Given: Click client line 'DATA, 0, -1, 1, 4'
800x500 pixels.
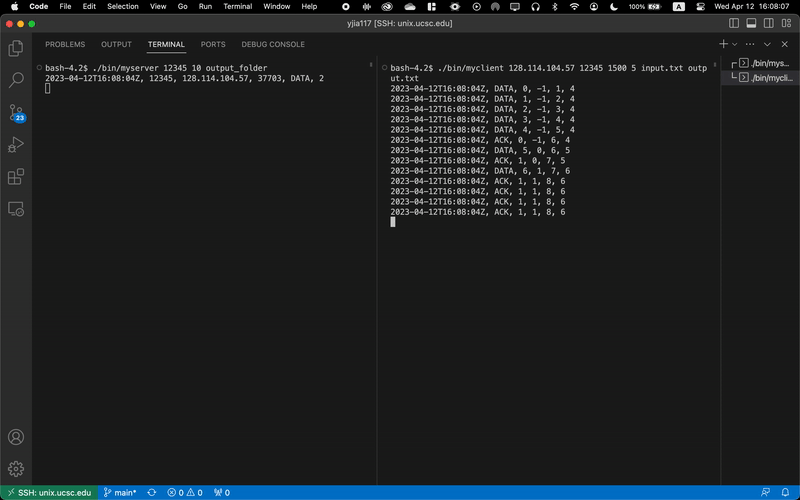Looking at the screenshot, I should click(x=482, y=89).
